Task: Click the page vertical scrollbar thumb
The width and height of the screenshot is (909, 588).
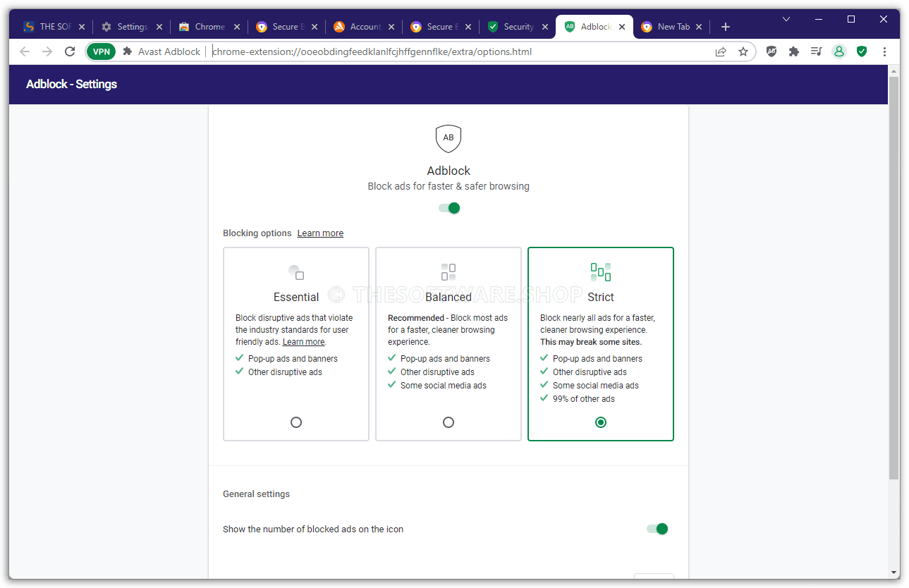Action: (893, 278)
